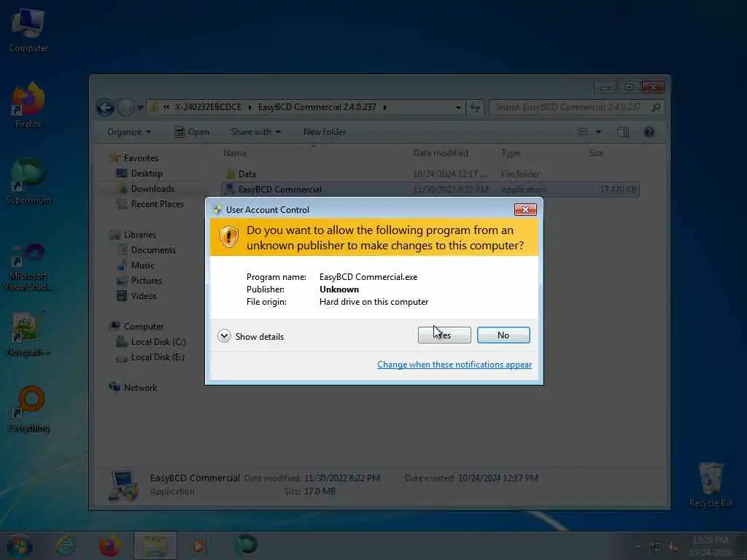
Task: Click the refresh button beside address bar
Action: [475, 108]
